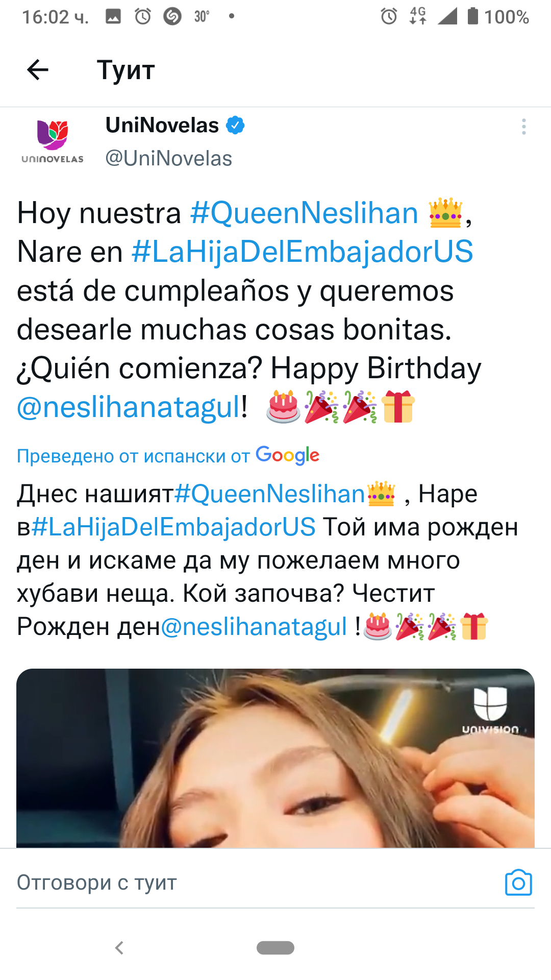This screenshot has height=980, width=551.
Task: Open the three-dot tweet options menu
Action: [523, 127]
